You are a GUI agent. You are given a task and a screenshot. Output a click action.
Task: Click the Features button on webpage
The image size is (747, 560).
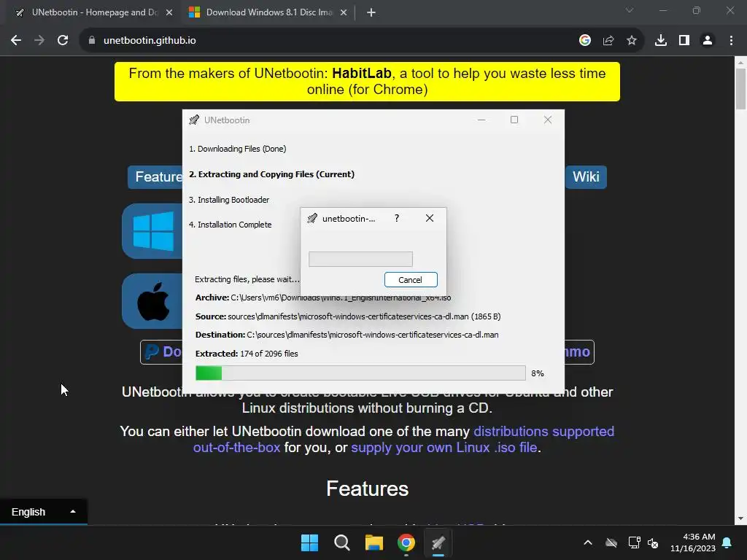[x=155, y=176]
